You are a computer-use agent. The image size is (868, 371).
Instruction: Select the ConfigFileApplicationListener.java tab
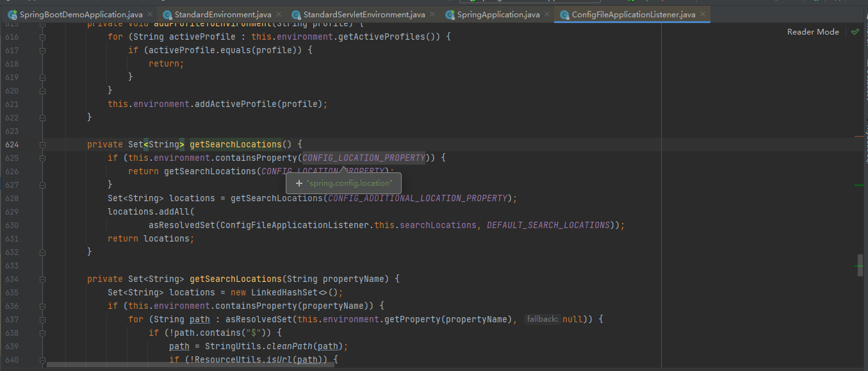point(633,14)
